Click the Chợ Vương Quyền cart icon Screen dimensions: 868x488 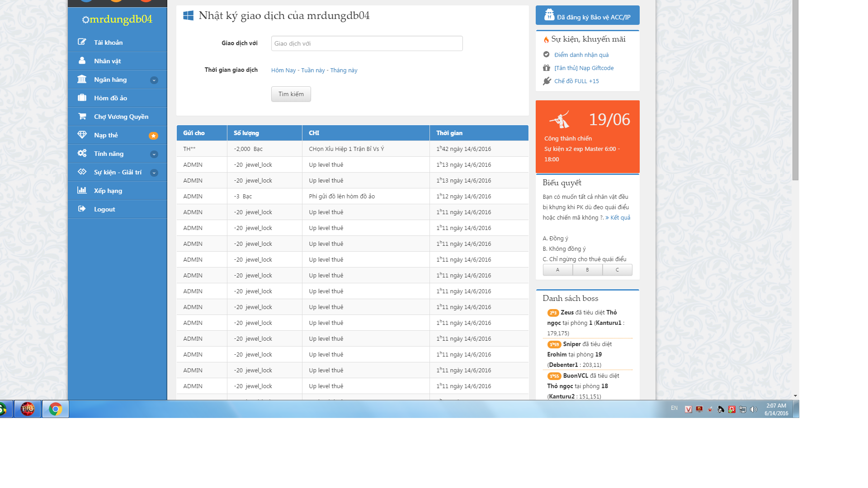pos(82,116)
